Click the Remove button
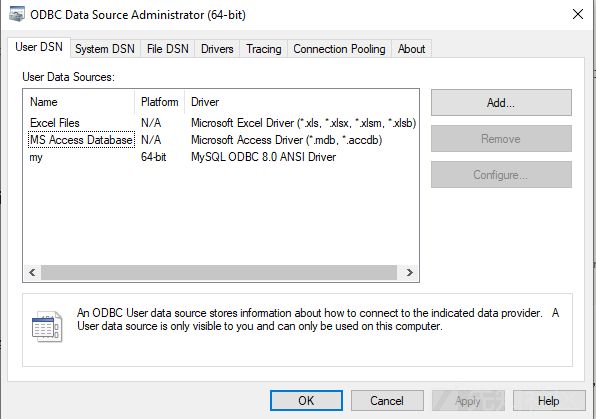 click(501, 139)
